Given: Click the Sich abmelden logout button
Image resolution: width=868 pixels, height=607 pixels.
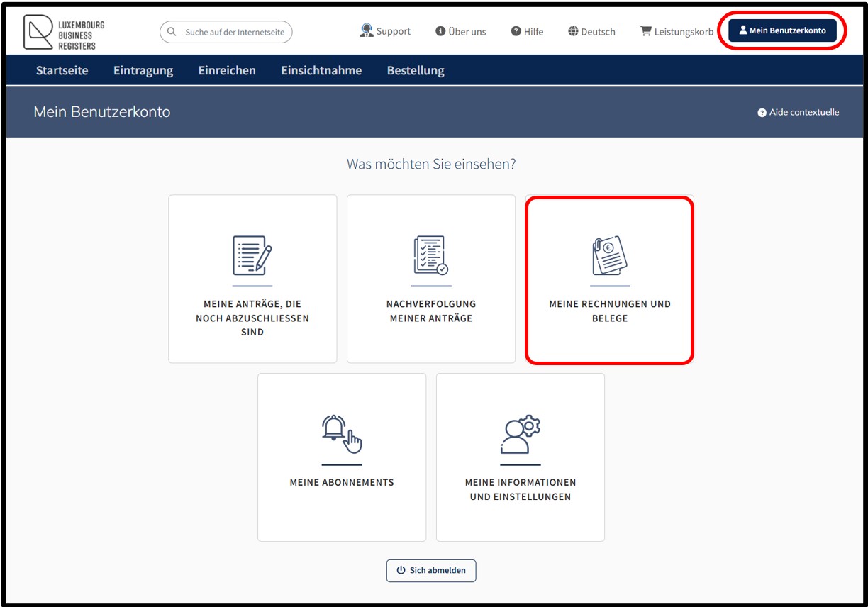Looking at the screenshot, I should (x=431, y=570).
